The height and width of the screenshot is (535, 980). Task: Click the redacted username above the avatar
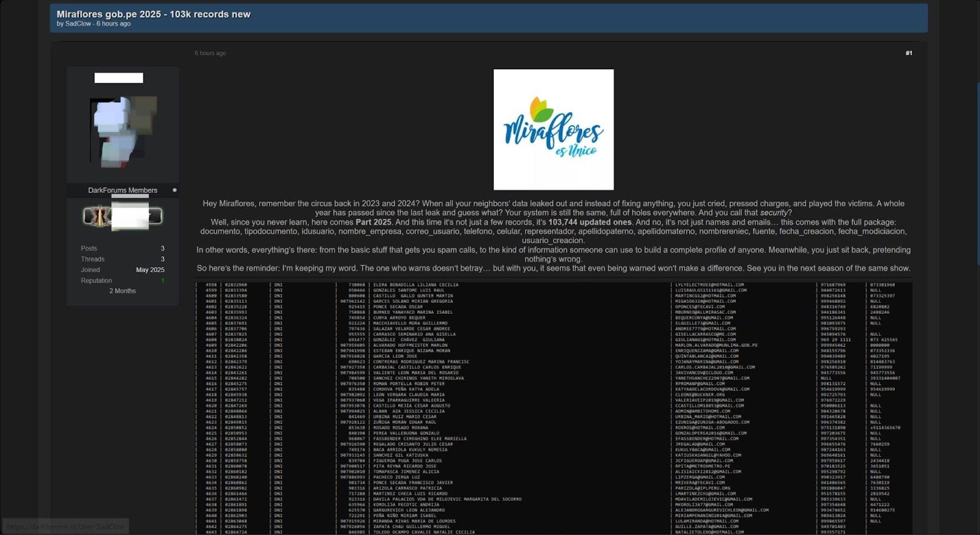(x=119, y=78)
